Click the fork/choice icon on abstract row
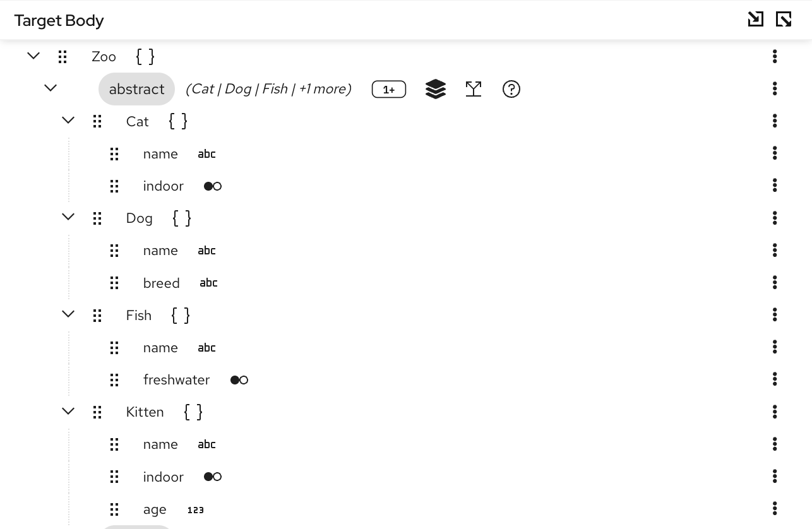The width and height of the screenshot is (812, 529). pyautogui.click(x=474, y=89)
